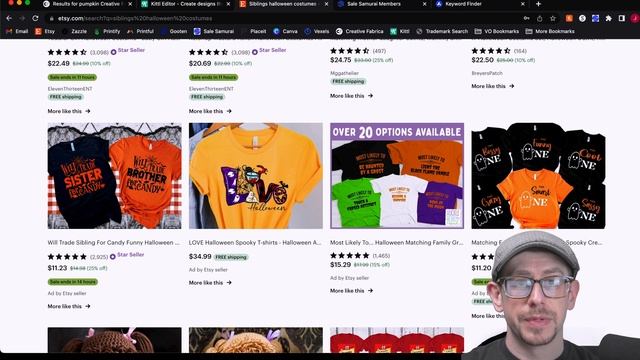640x360 pixels.
Task: Open the Sale Samurai bookmark
Action: [x=214, y=31]
